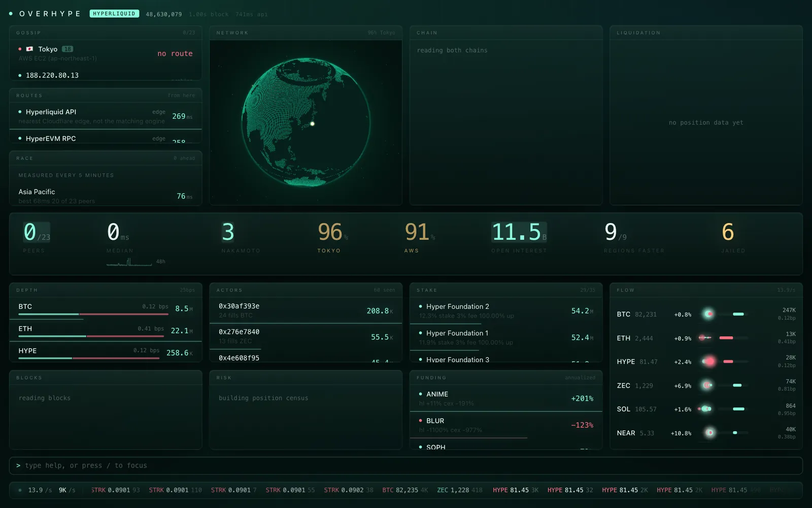This screenshot has width=812, height=508.
Task: Select the Hyper Foundation 2 validator
Action: tap(506, 311)
